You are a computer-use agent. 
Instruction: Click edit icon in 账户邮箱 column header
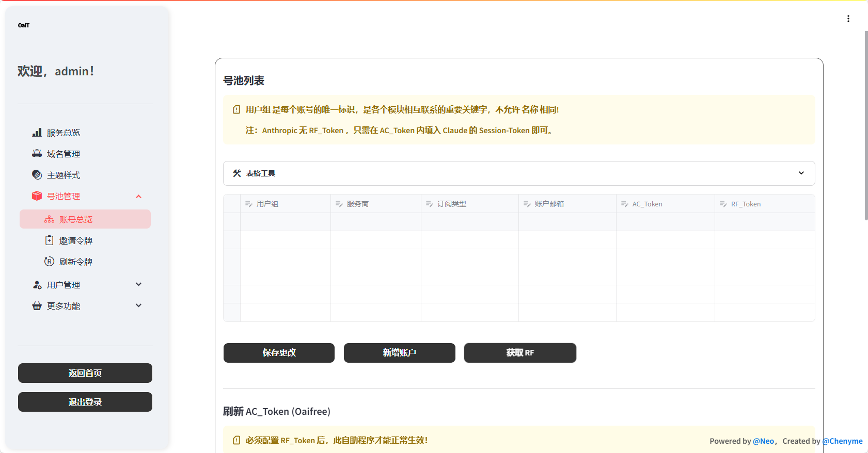pyautogui.click(x=527, y=204)
